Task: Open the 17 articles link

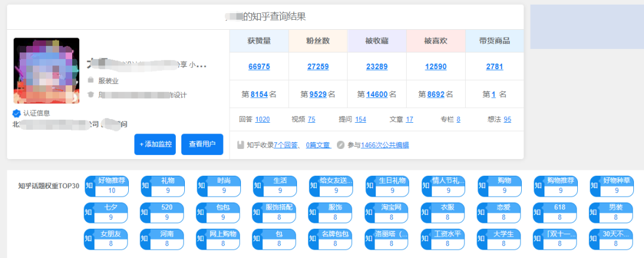Action: [x=410, y=119]
